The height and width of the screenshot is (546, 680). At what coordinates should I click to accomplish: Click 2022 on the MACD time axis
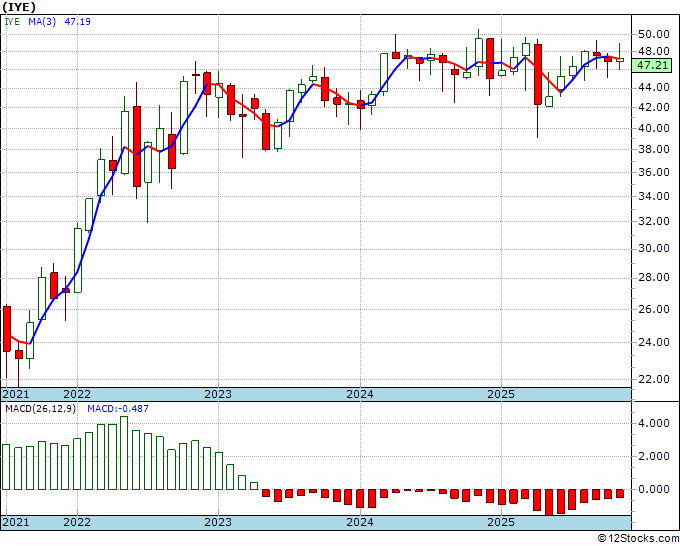(77, 522)
